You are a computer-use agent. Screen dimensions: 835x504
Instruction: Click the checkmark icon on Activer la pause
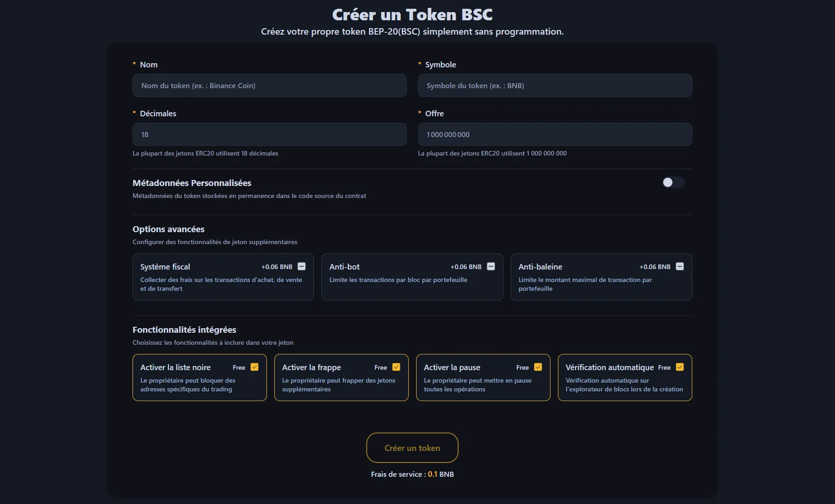(538, 367)
